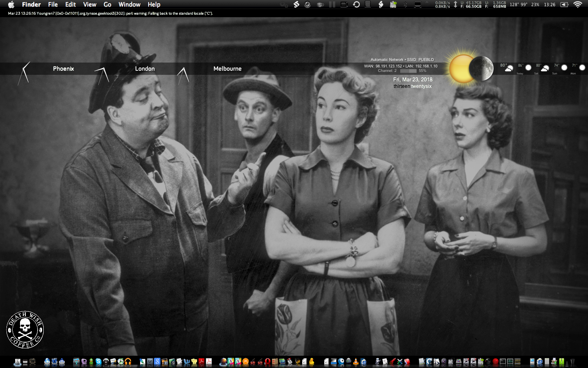588x368 pixels.
Task: Open the Finder menu in the menu bar
Action: pyautogui.click(x=31, y=4)
